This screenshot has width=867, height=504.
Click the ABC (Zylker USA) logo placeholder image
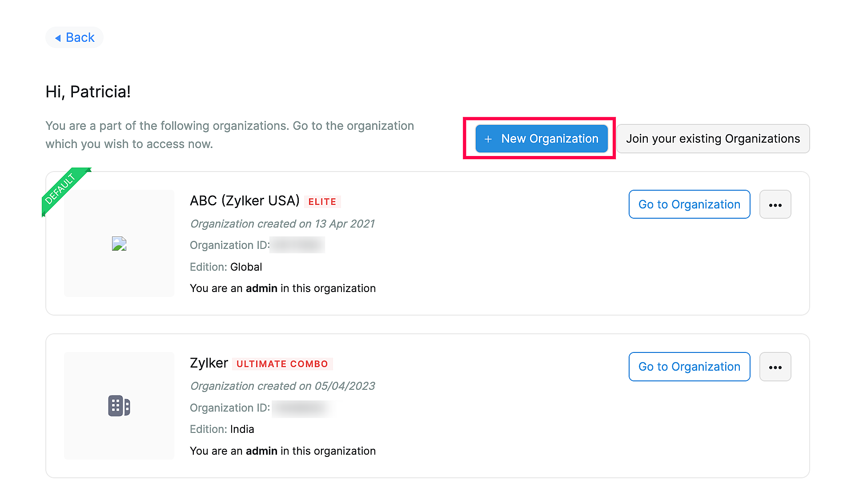tap(119, 244)
